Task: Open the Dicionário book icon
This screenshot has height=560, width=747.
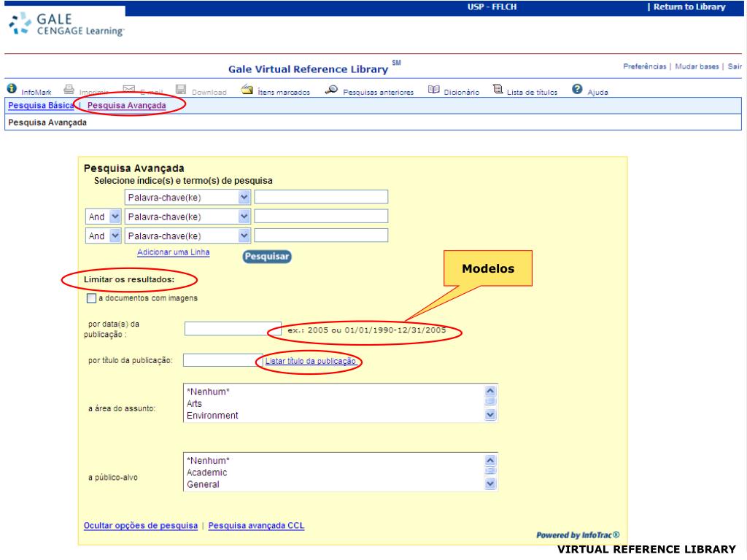Action: click(x=433, y=90)
